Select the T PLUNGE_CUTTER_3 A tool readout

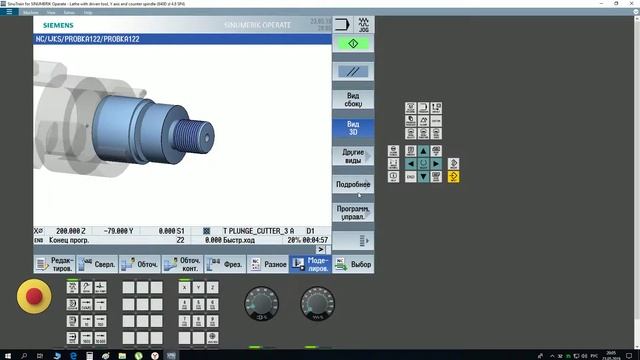tap(258, 231)
